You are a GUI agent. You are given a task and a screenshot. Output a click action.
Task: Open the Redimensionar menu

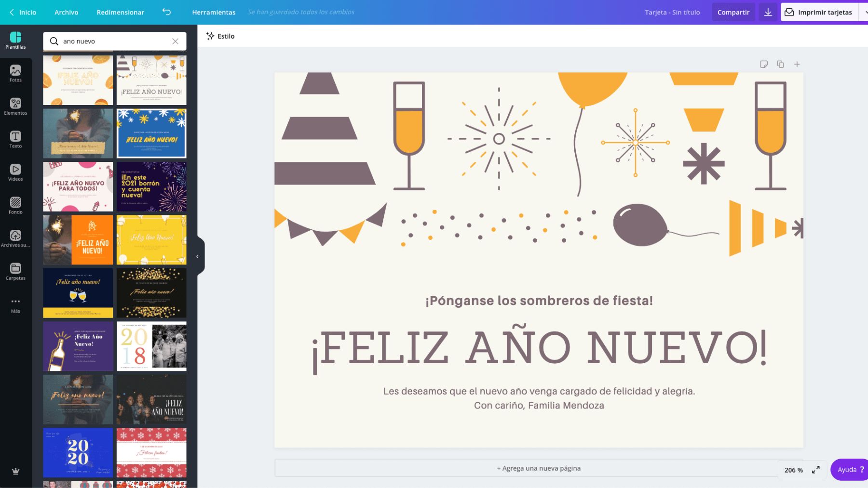coord(120,12)
